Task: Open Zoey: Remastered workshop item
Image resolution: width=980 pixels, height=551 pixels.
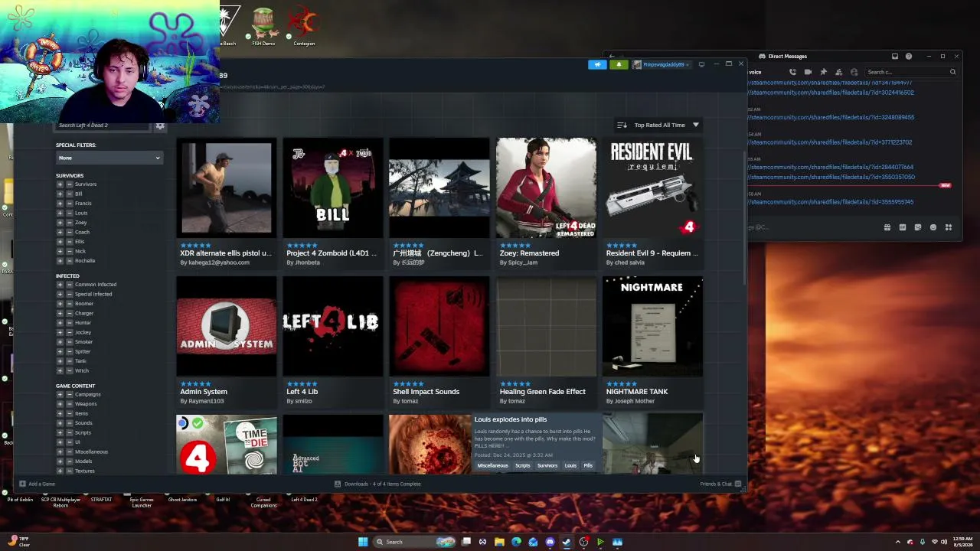Action: pyautogui.click(x=546, y=203)
